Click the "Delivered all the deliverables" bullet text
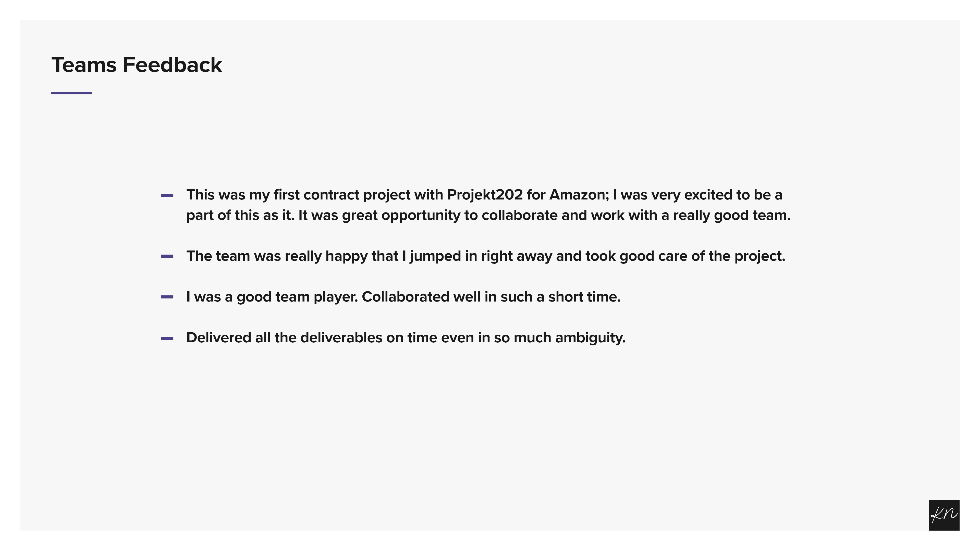The image size is (980, 551). point(406,338)
